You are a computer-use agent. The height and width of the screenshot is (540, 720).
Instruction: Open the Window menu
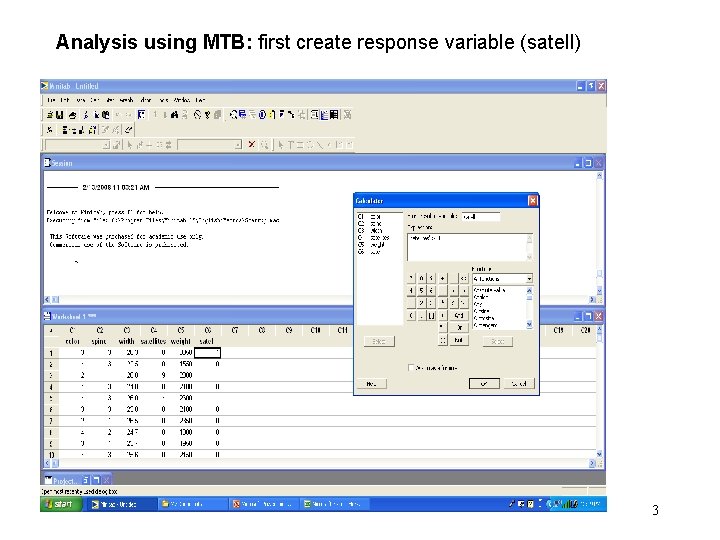point(182,100)
